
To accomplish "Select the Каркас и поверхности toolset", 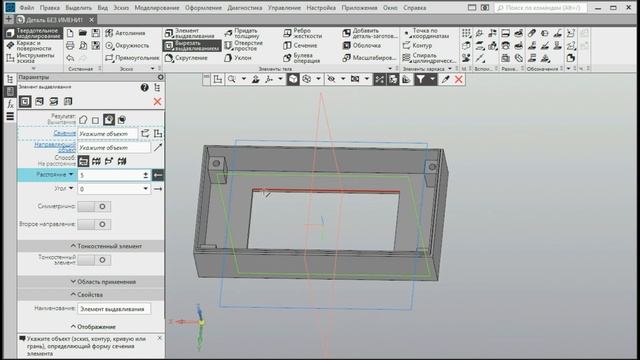I will [x=34, y=45].
